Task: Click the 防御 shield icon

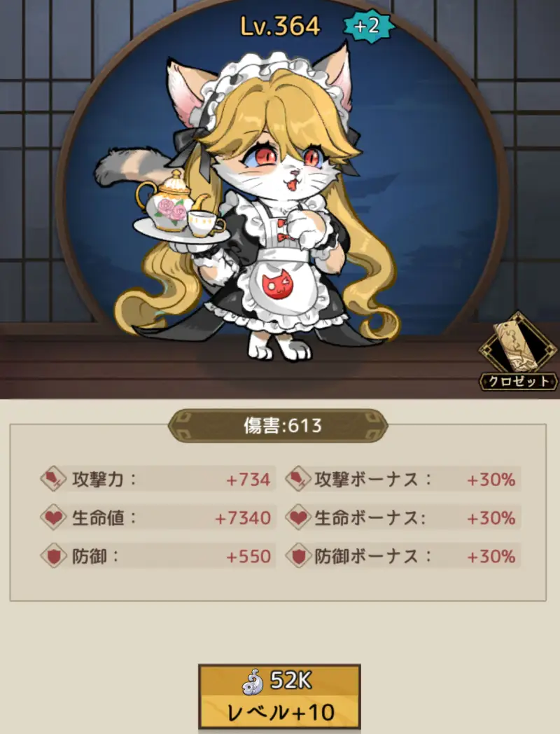Action: pos(53,556)
